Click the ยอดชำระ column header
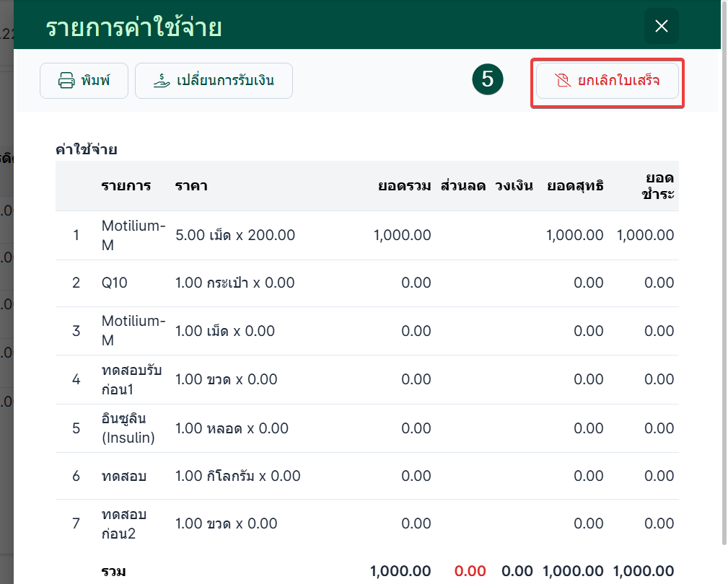 658,185
